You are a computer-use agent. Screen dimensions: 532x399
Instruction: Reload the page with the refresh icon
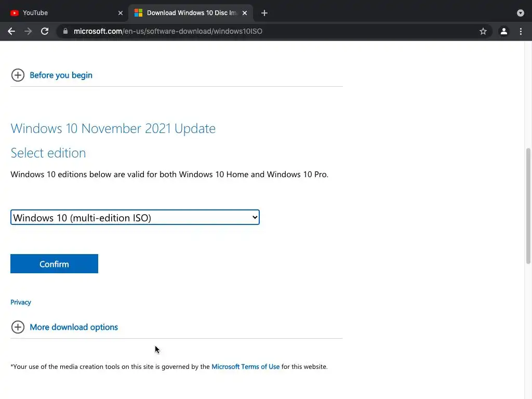(45, 31)
